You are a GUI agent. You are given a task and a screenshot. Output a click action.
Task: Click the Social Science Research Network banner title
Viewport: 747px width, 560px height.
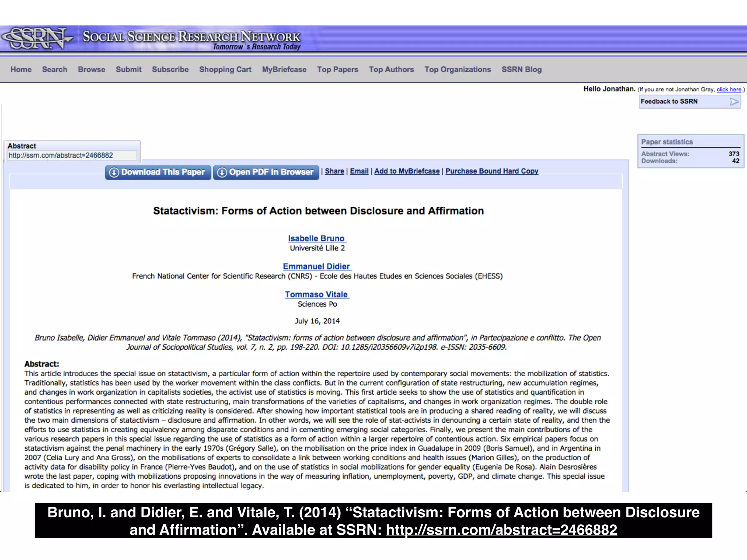pos(191,36)
